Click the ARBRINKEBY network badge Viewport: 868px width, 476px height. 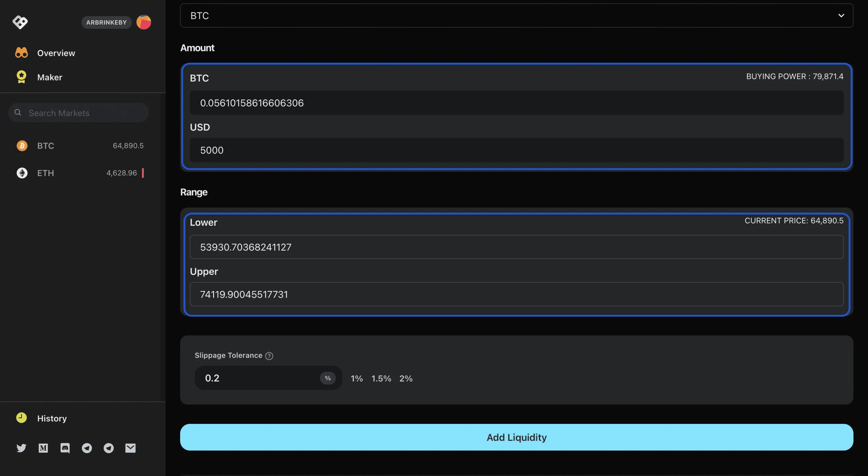tap(107, 23)
